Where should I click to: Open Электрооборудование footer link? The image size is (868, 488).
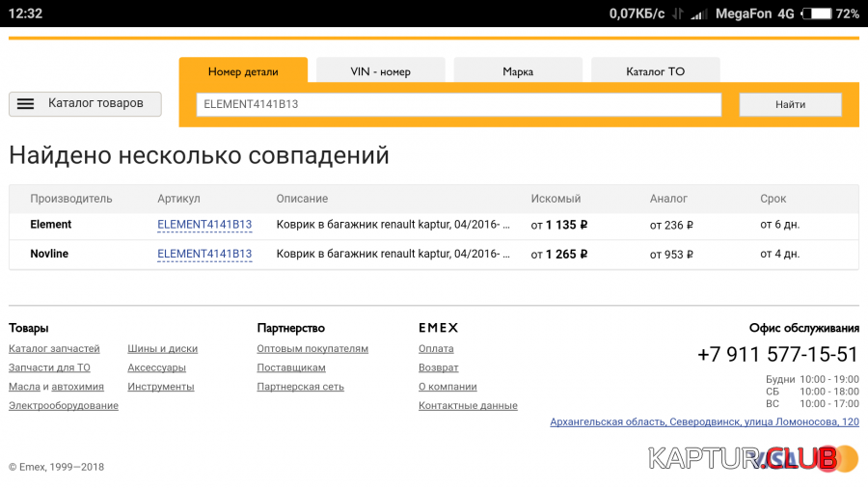click(x=63, y=406)
